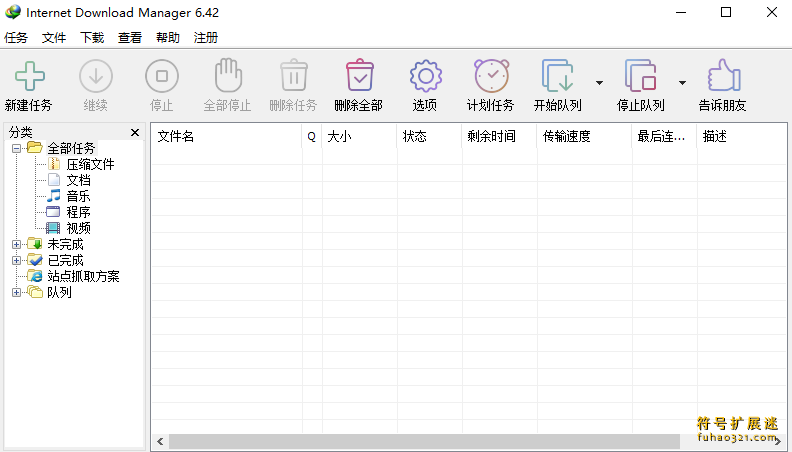Click the IDM logo in title bar
Viewport: 792px width, 452px height.
click(13, 12)
